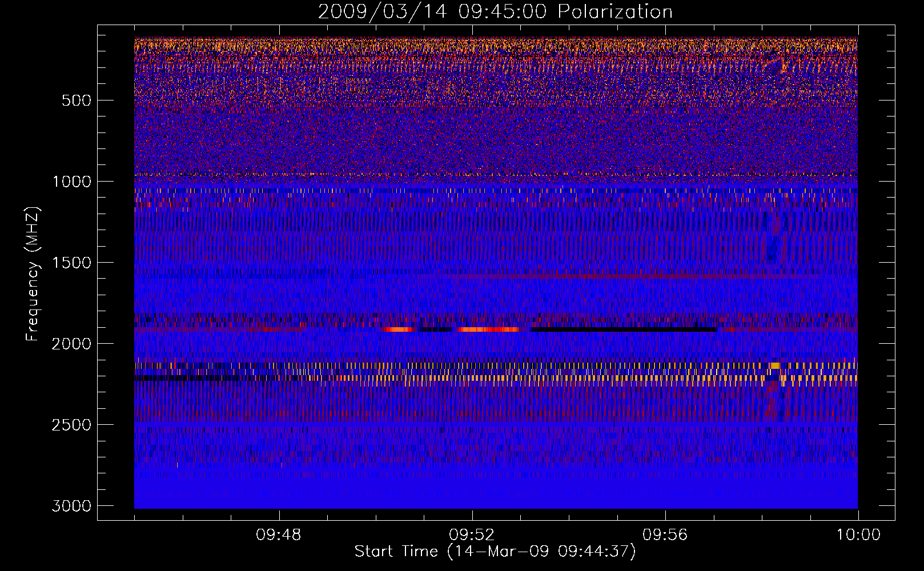Click the 2000 frequency tick label
Image resolution: width=924 pixels, height=571 pixels.
coord(71,344)
